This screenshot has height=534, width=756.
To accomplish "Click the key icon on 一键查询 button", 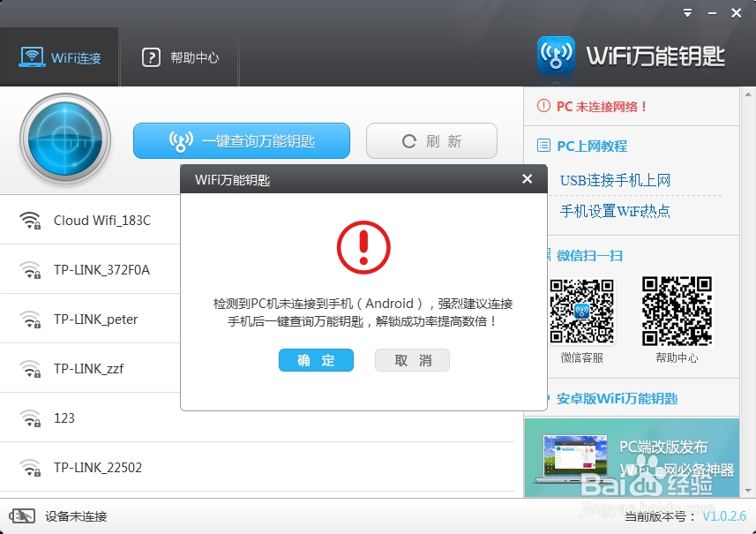I will point(181,141).
